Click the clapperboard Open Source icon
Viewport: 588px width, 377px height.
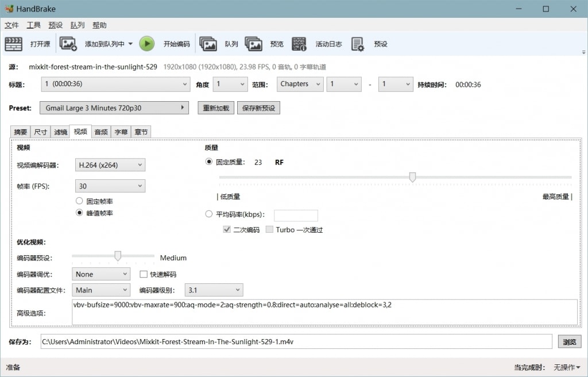point(14,44)
